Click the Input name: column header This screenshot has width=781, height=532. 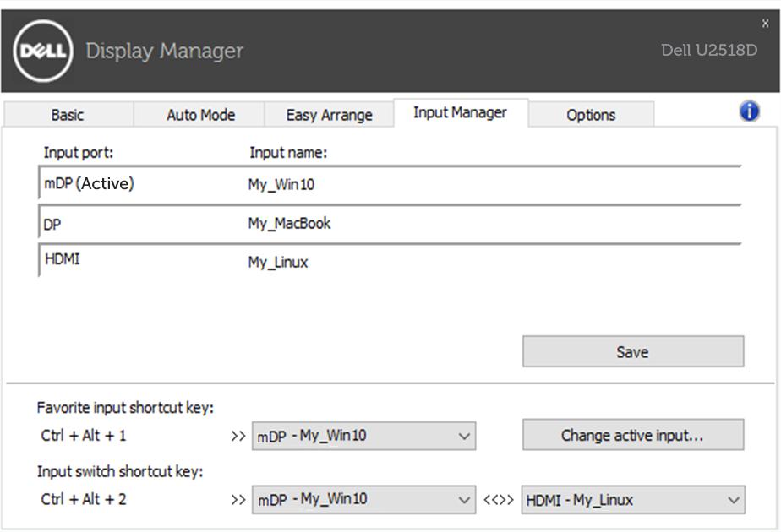(x=288, y=153)
